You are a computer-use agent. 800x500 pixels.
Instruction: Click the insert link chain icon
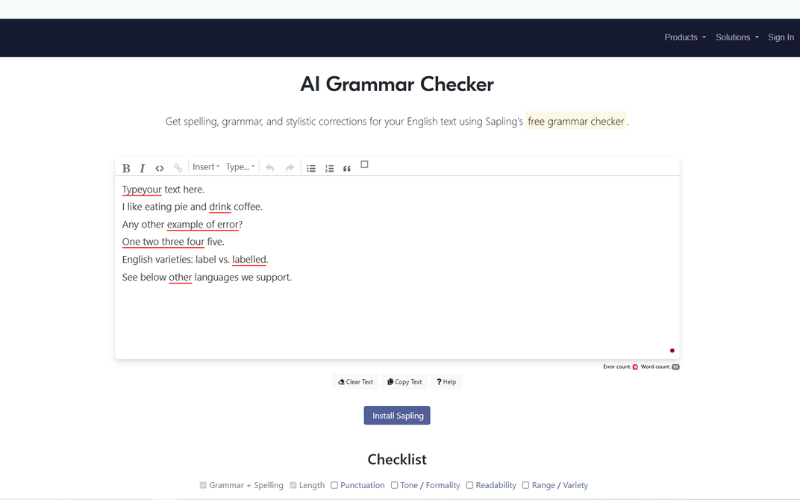(x=178, y=168)
